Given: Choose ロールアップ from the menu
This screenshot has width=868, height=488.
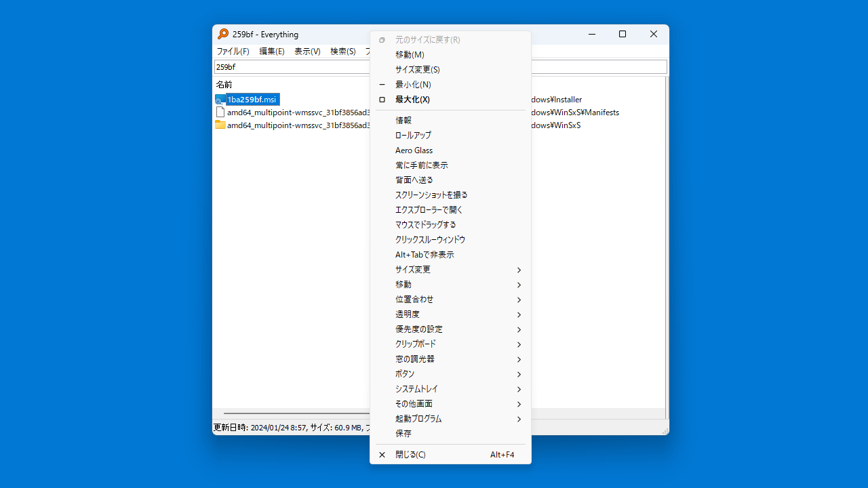Looking at the screenshot, I should [x=450, y=136].
